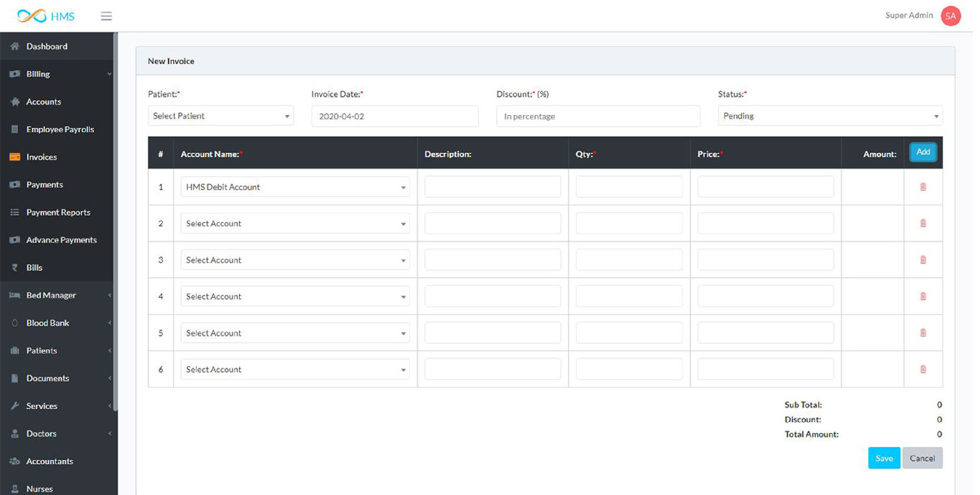Open HMS Debit Account dropdown in row 1

[295, 187]
